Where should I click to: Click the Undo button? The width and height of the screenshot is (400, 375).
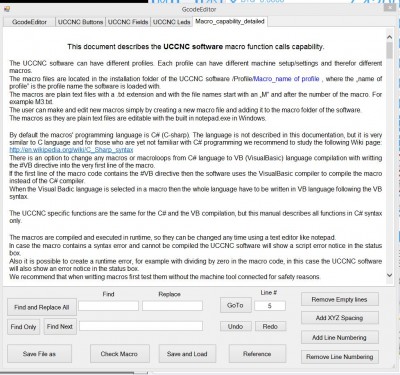pos(235,326)
